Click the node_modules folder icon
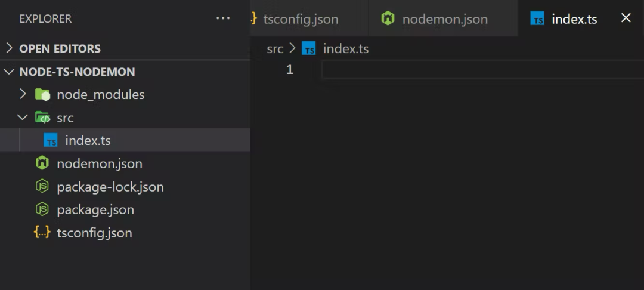 42,94
